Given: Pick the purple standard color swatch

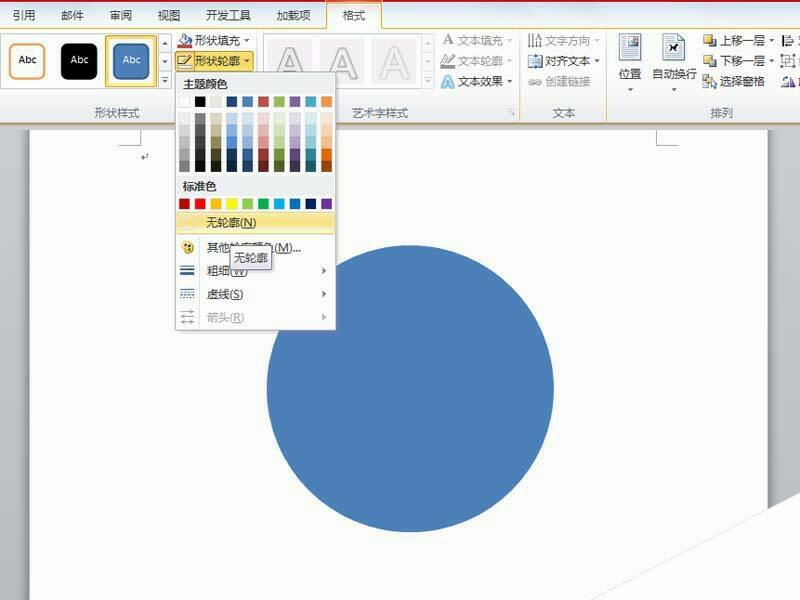Looking at the screenshot, I should 327,204.
